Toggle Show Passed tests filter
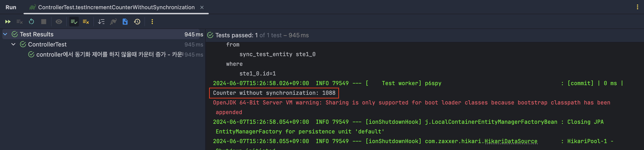Image resolution: width=644 pixels, height=150 pixels. click(74, 22)
